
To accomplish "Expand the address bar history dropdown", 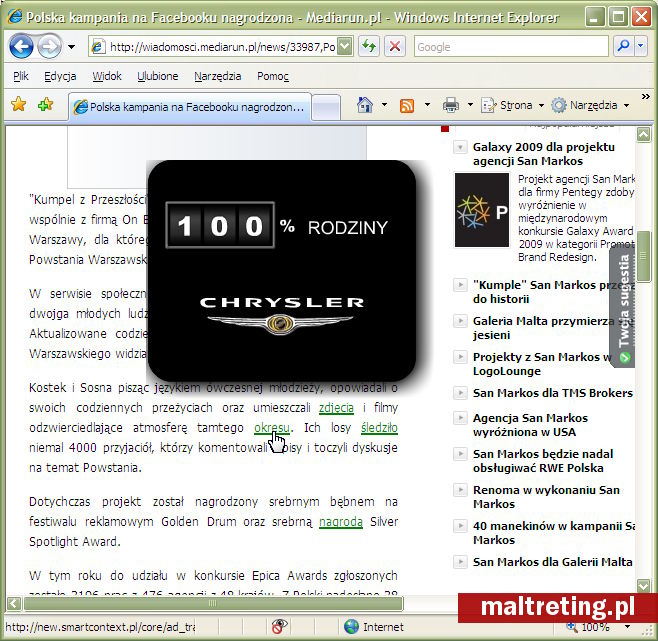I will pyautogui.click(x=345, y=47).
